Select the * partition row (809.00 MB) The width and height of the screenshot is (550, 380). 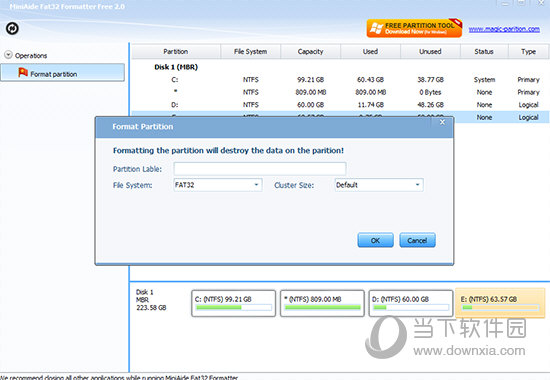pyautogui.click(x=340, y=92)
